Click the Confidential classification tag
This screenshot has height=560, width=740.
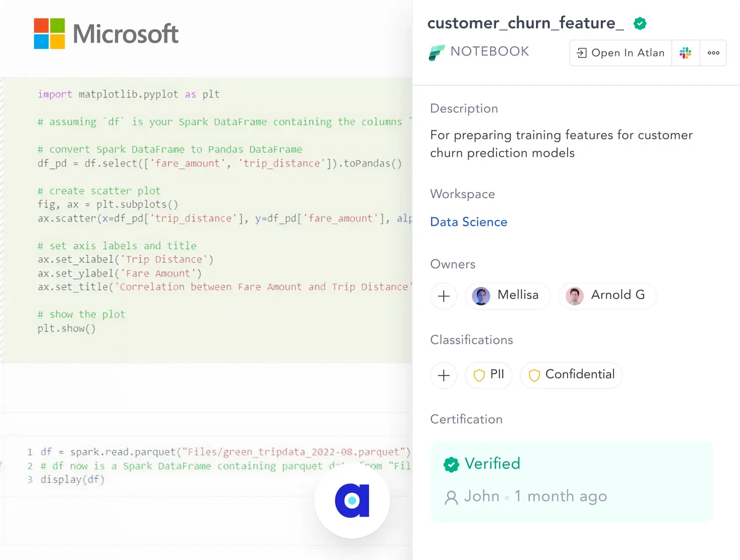(x=571, y=375)
